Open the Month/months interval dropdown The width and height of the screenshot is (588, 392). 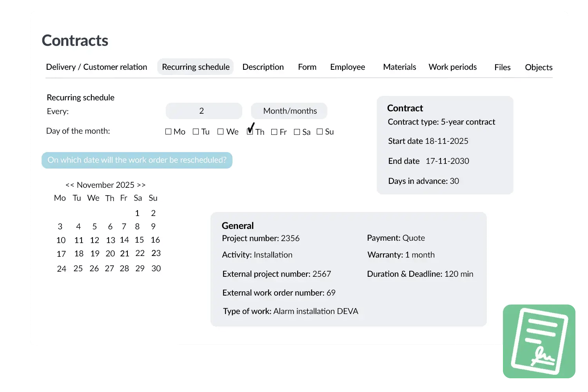tap(289, 111)
